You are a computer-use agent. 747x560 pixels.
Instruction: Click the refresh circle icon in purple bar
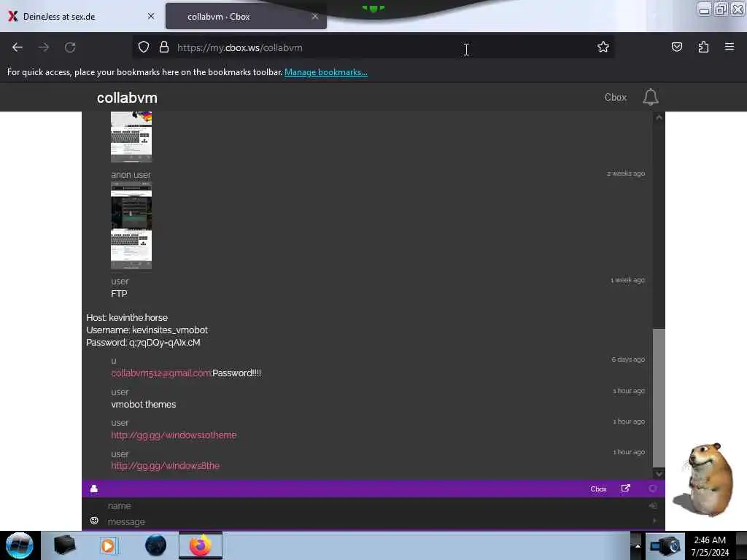coord(653,489)
